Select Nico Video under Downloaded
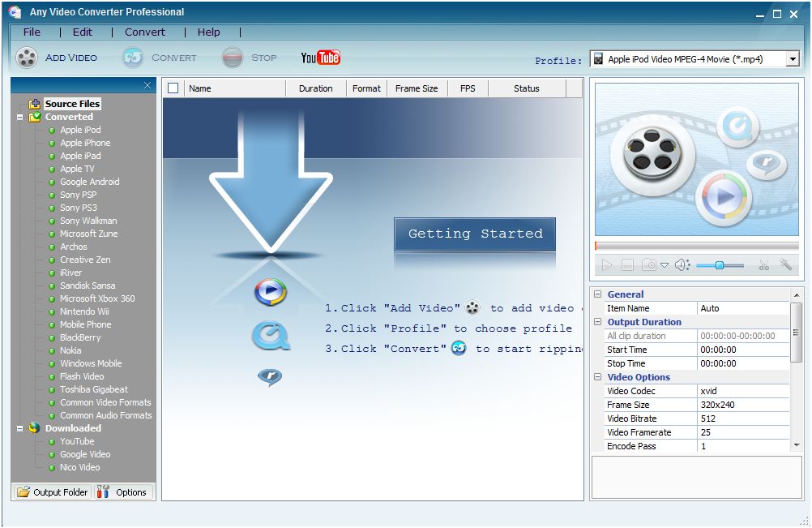 click(x=79, y=467)
